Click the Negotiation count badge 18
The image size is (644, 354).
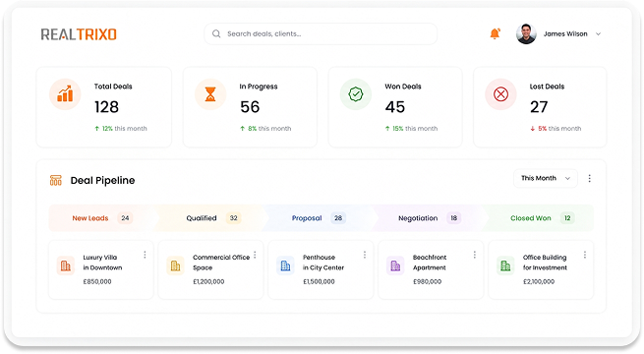click(453, 218)
